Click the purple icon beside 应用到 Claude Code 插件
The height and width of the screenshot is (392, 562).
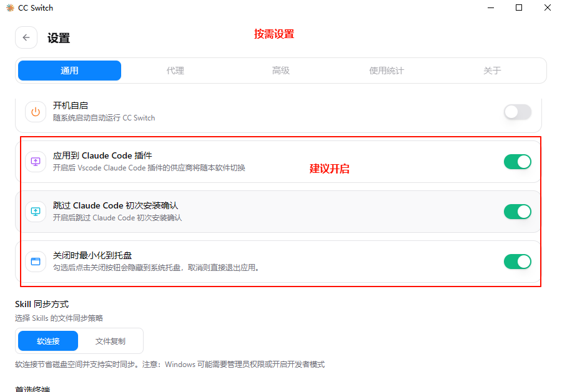tap(36, 162)
